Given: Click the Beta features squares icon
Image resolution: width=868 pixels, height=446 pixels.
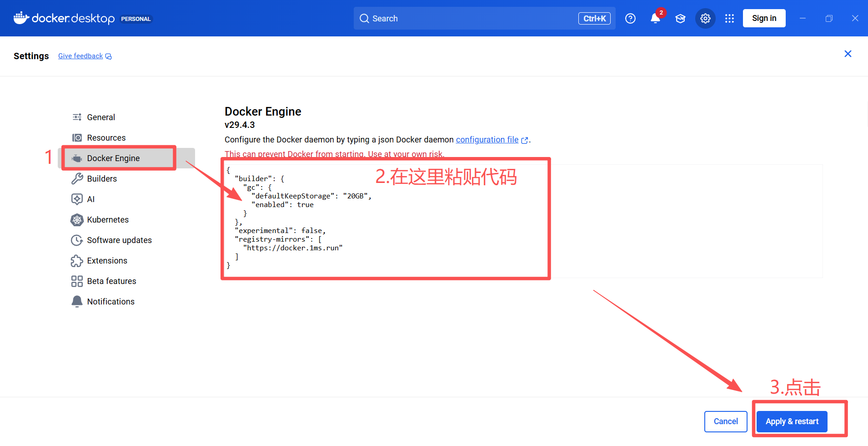Looking at the screenshot, I should [x=77, y=281].
